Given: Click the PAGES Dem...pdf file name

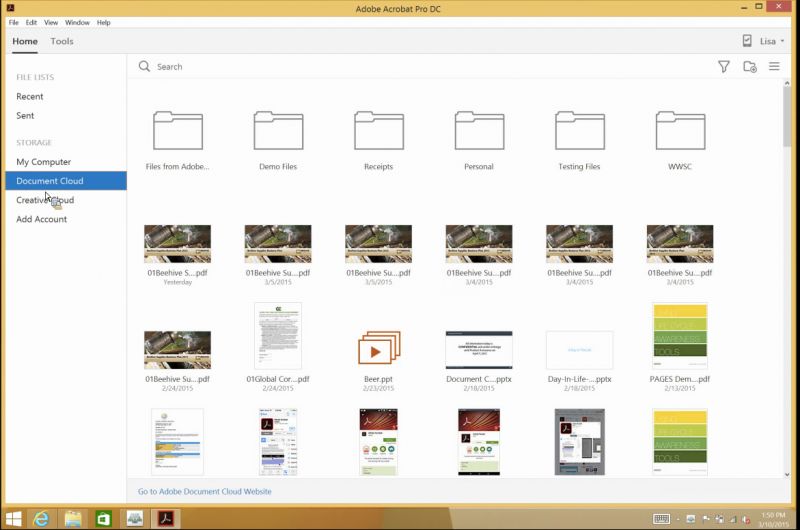Looking at the screenshot, I should click(680, 379).
